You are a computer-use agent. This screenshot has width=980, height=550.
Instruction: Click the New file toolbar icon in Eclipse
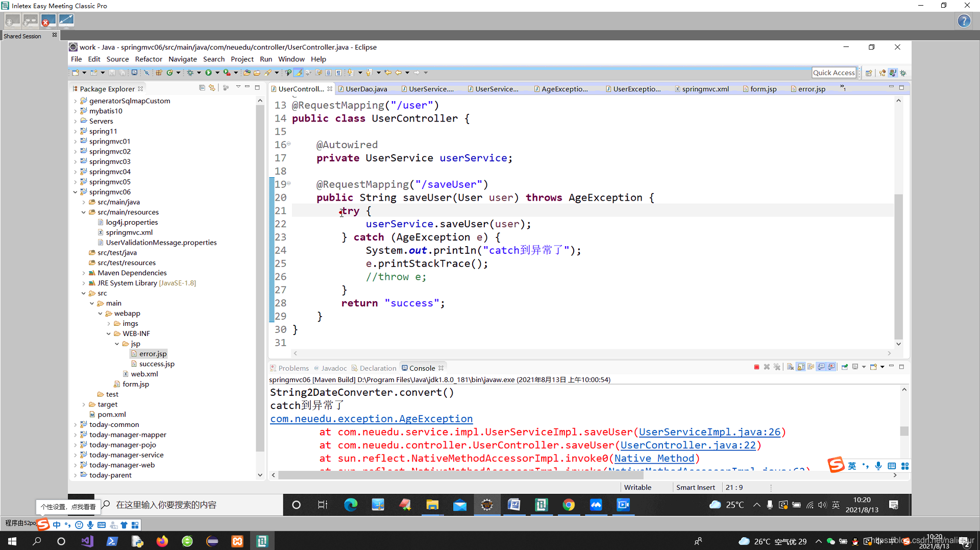pos(76,73)
